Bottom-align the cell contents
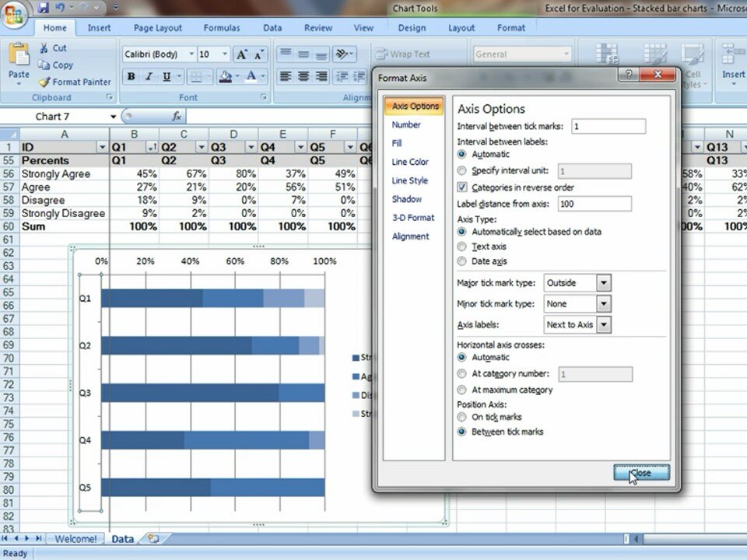Screen dimensions: 747x560 pyautogui.click(x=321, y=54)
